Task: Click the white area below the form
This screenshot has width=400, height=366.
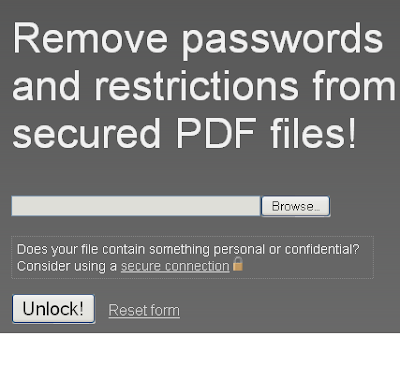Action: point(200,349)
